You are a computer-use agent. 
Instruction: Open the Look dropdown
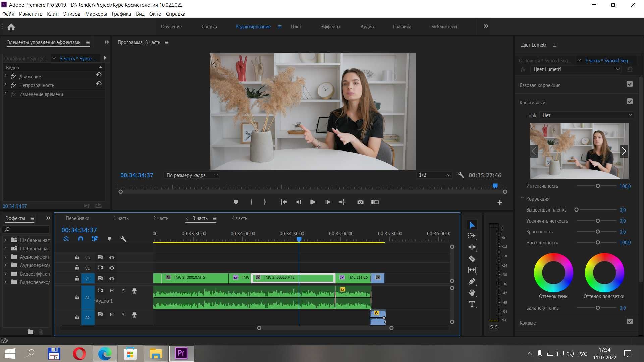point(587,115)
